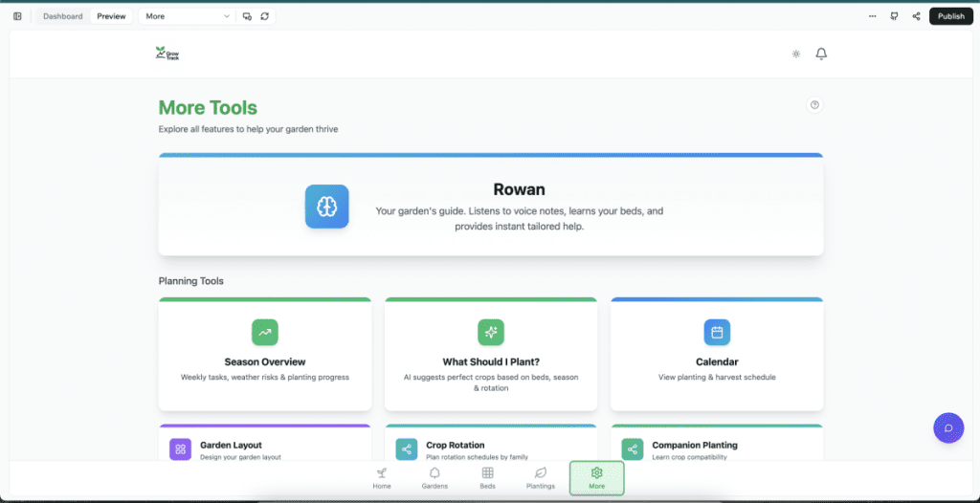Viewport: 980px width, 503px height.
Task: Click the Crop Rotation icon
Action: [x=406, y=448]
